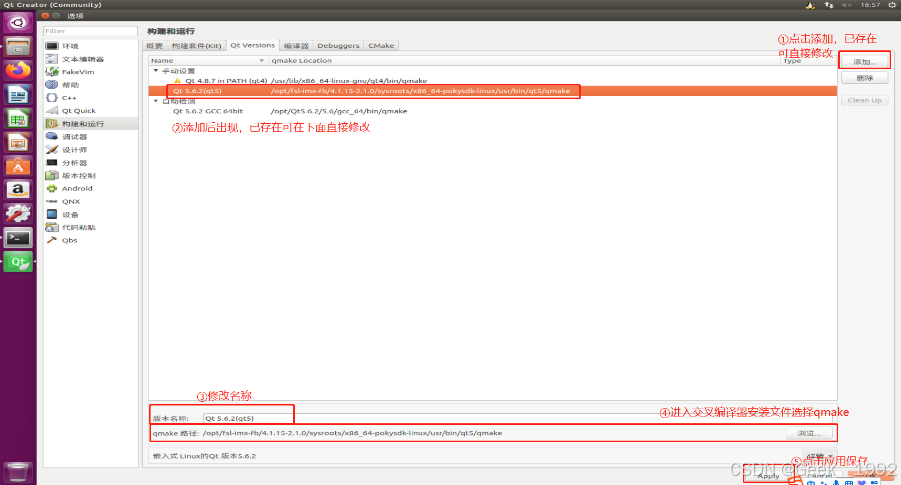Switch to the 构建套件(Kit) tab

pyautogui.click(x=196, y=45)
